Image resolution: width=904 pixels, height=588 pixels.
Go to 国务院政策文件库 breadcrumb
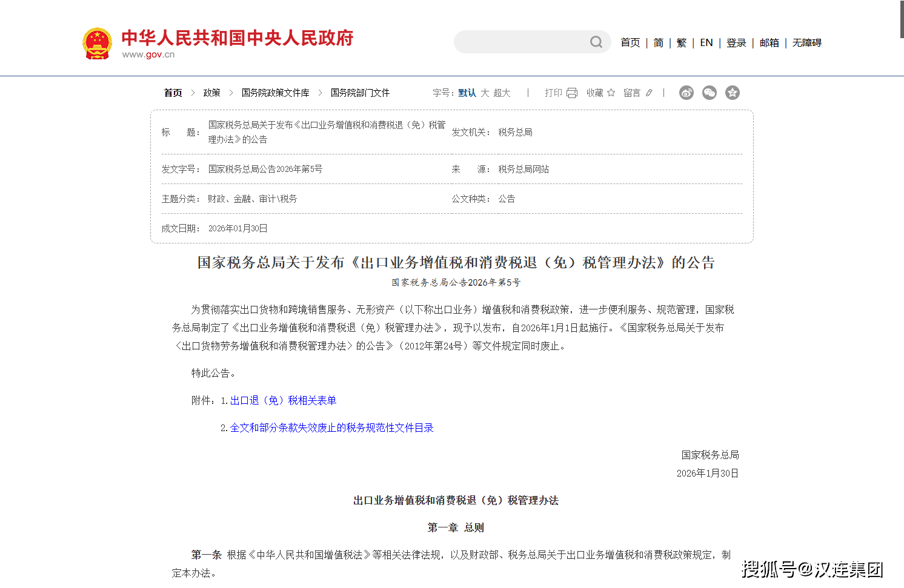click(275, 93)
